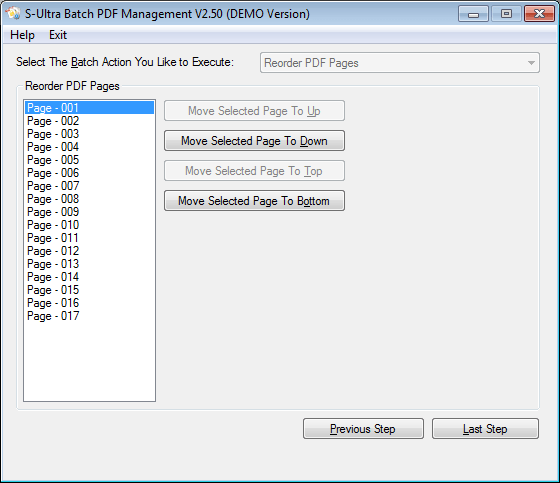Screen dimensions: 560x483
Task: Select Page - 007 in the list
Action: pyautogui.click(x=89, y=186)
